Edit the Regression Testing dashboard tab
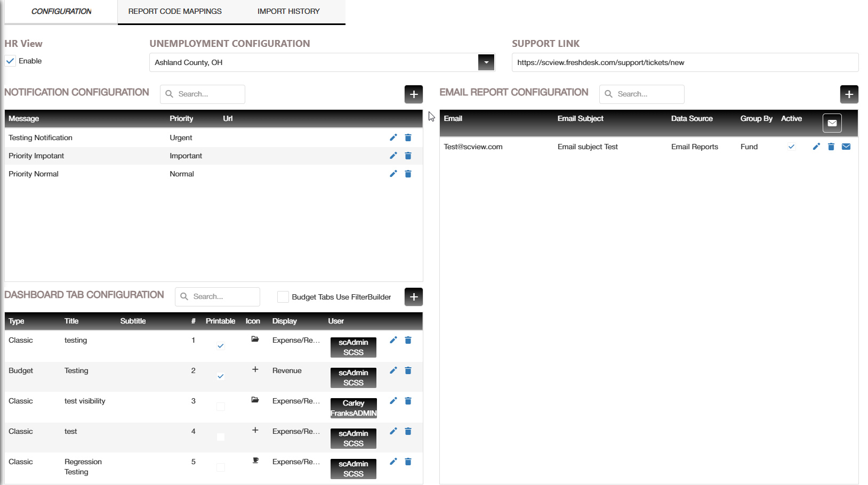The image size is (868, 485). pos(393,462)
